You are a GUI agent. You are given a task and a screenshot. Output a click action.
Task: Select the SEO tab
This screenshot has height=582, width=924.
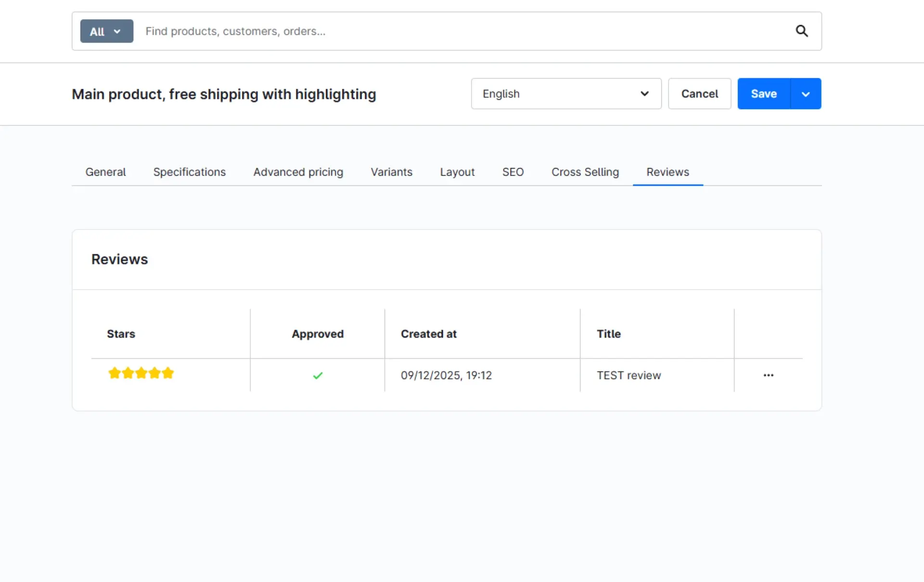pyautogui.click(x=513, y=172)
